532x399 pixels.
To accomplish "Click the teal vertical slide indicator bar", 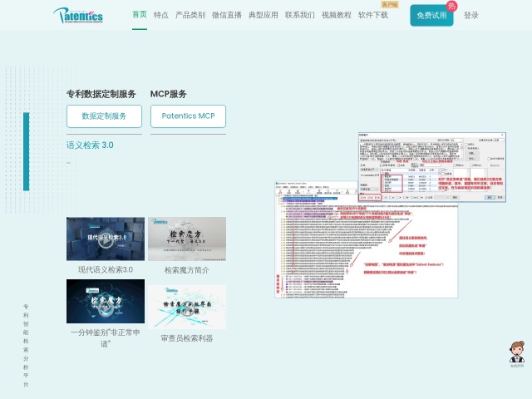I will (x=26, y=151).
